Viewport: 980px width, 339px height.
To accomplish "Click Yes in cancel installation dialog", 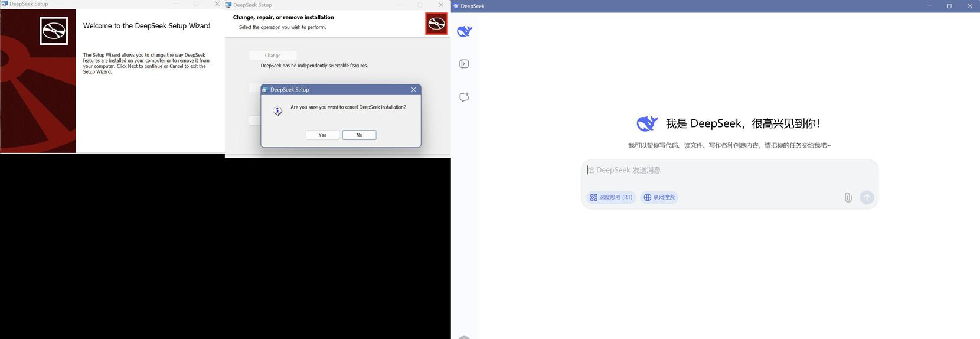I will coord(322,135).
